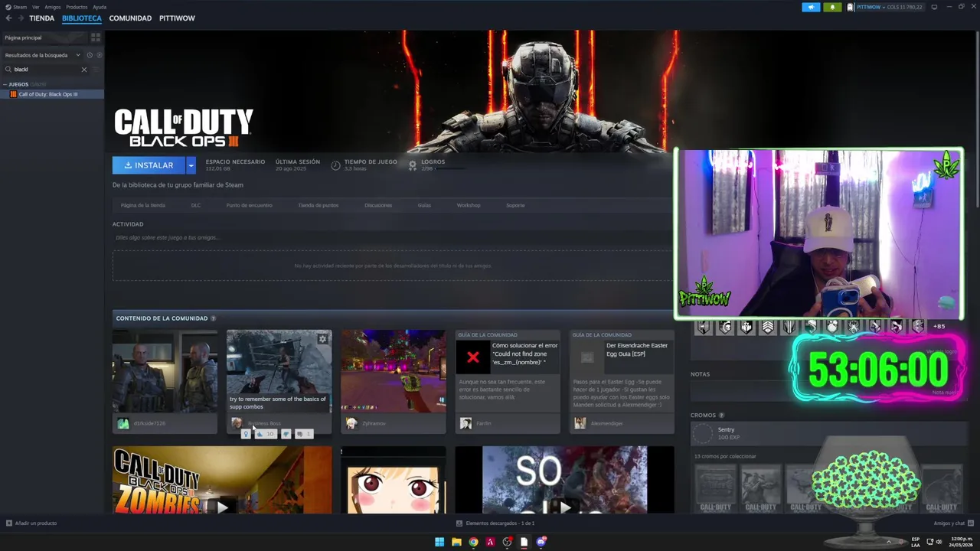Open Punto de encuentro link

click(x=250, y=205)
